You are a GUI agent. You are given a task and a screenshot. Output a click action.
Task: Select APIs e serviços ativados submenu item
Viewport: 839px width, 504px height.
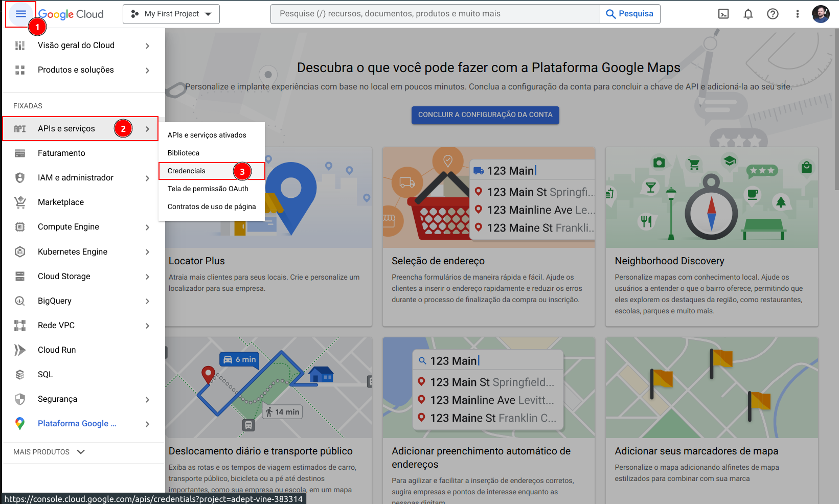click(x=212, y=135)
